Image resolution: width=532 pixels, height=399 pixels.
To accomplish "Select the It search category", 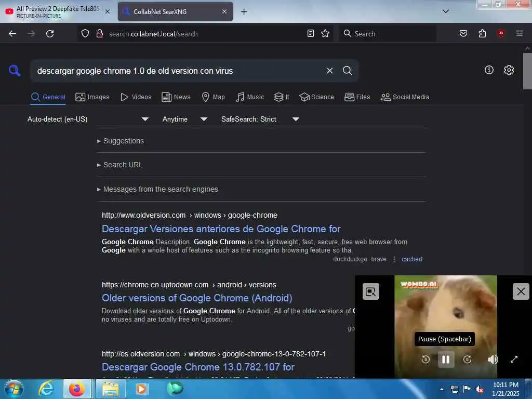I will pyautogui.click(x=282, y=97).
